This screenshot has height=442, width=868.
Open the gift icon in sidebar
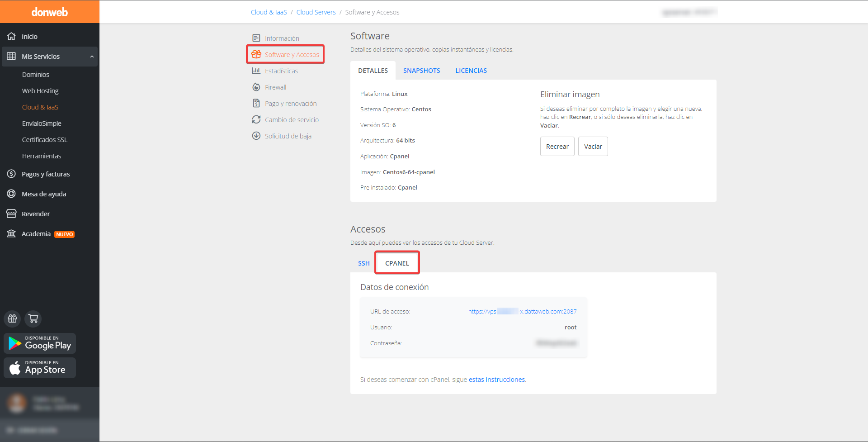(x=12, y=318)
